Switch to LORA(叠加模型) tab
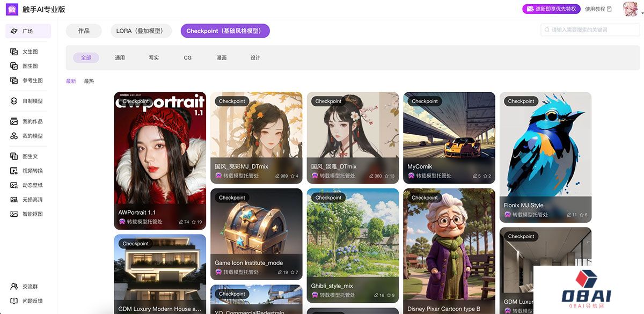 (141, 31)
